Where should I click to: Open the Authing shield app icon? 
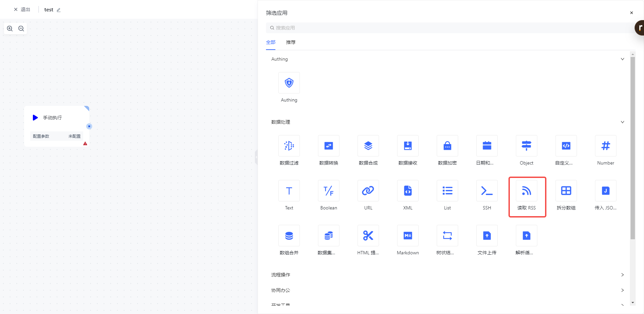(x=289, y=83)
